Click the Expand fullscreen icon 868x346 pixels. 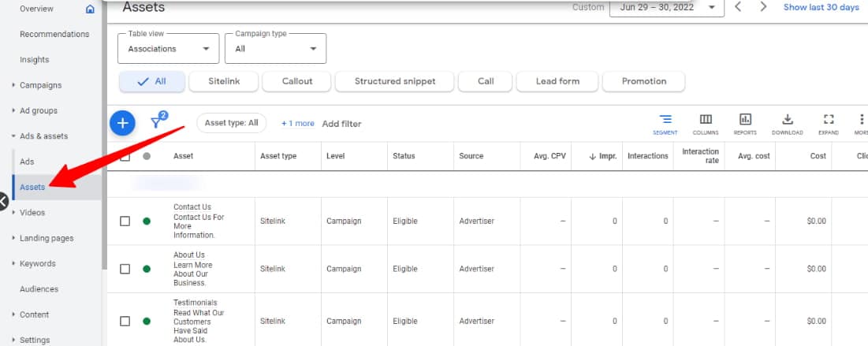click(828, 122)
